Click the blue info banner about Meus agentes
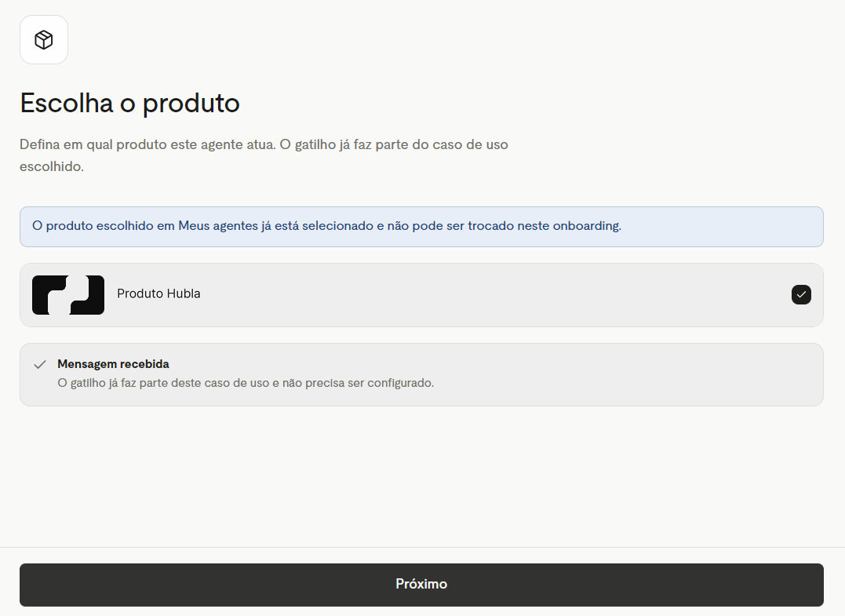845x616 pixels. click(421, 226)
